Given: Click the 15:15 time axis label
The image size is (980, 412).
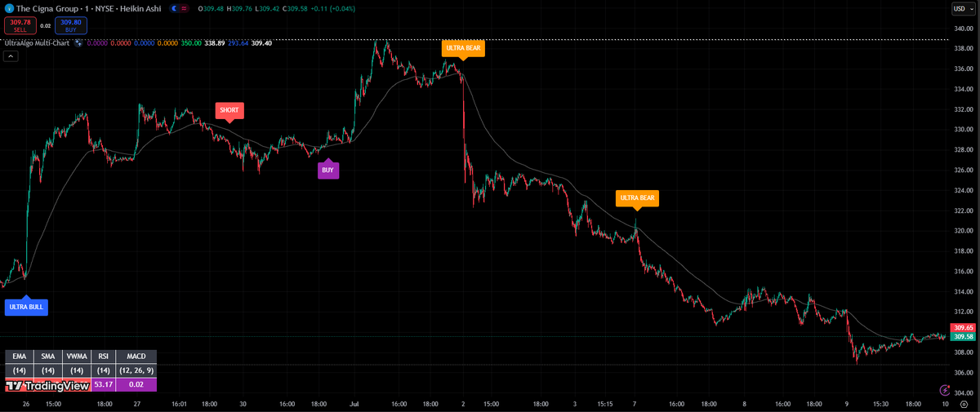Looking at the screenshot, I should (604, 404).
